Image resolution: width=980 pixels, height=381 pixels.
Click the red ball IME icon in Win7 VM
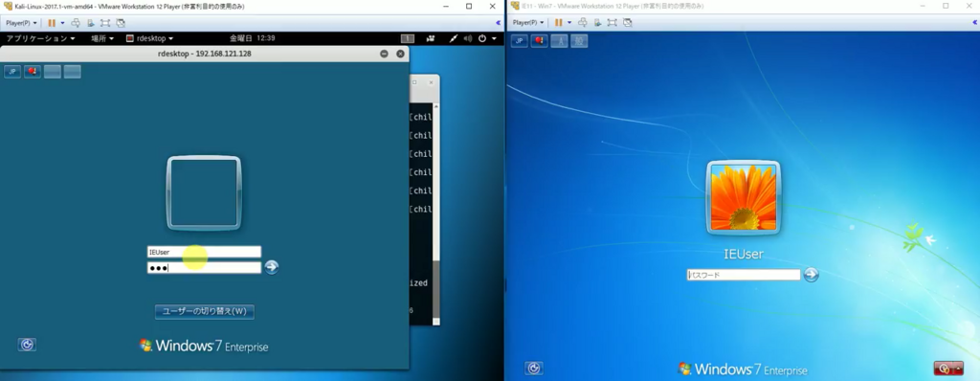[540, 41]
